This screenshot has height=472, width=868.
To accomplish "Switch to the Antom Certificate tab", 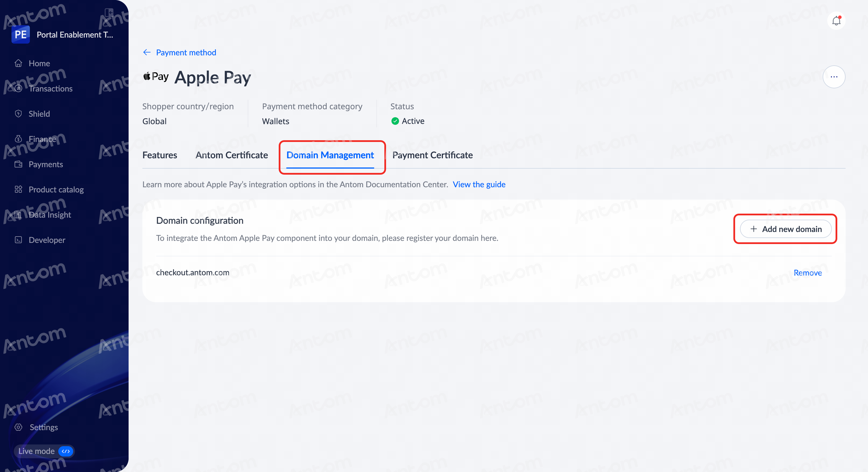I will click(232, 155).
